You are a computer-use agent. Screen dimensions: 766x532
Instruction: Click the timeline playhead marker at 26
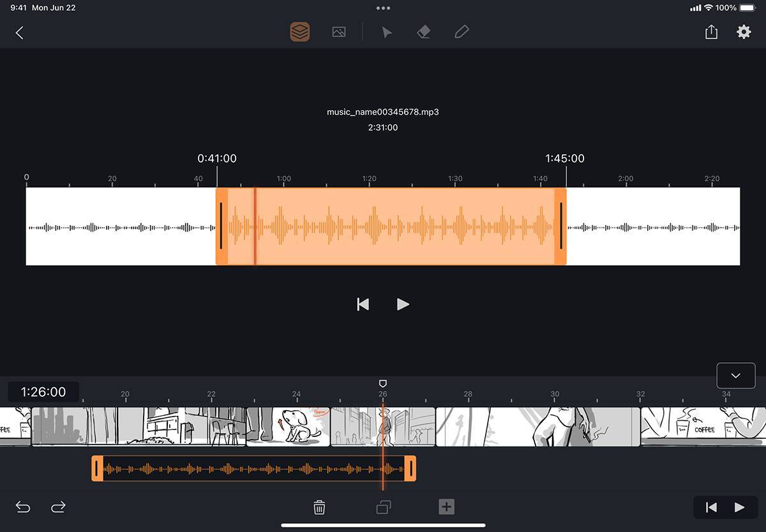pos(382,383)
